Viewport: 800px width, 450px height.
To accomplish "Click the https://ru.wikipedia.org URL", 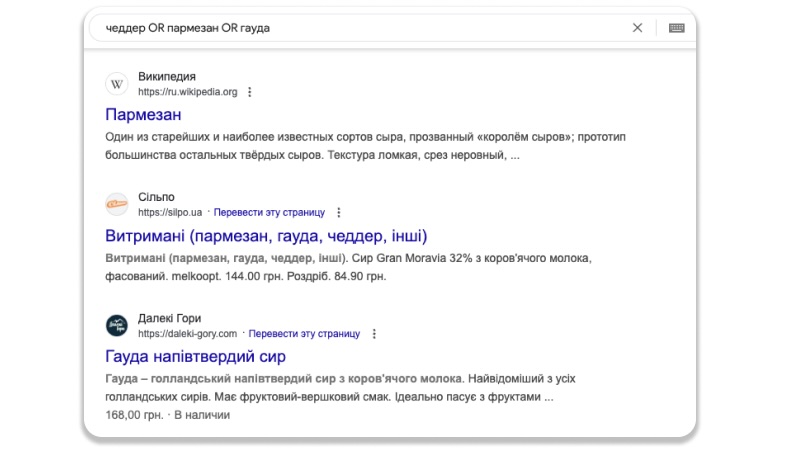I will click(188, 92).
